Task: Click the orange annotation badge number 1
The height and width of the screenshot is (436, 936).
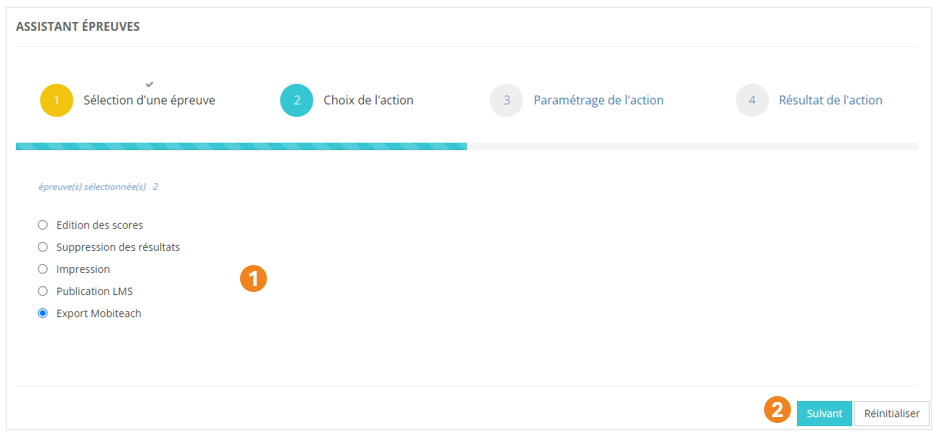Action: tap(253, 279)
